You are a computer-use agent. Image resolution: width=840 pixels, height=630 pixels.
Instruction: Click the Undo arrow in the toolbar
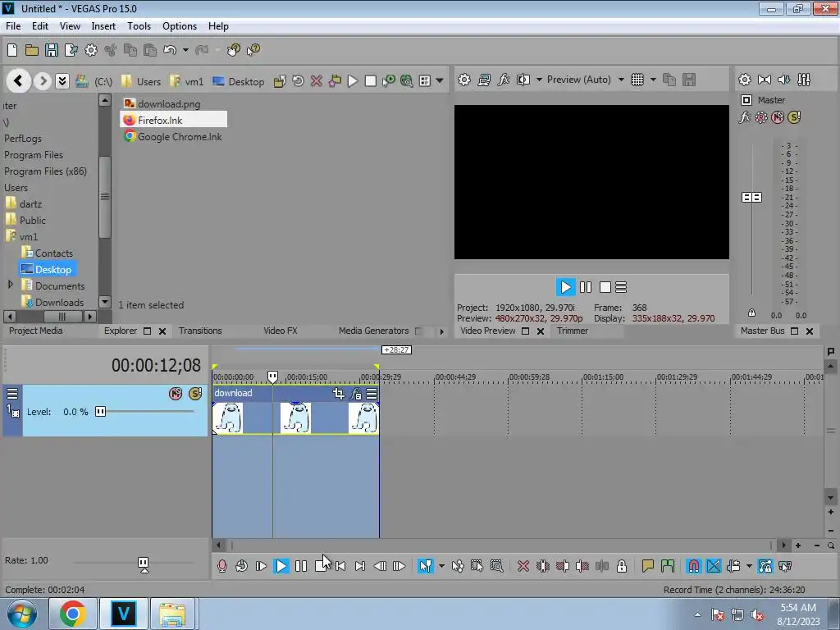point(170,50)
